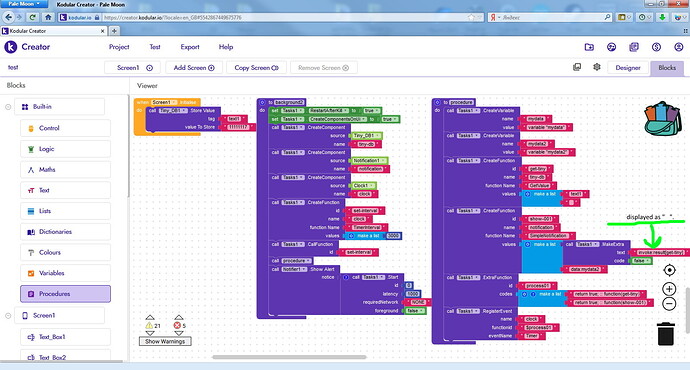Image resolution: width=690 pixels, height=370 pixels.
Task: Click the Copy Screen button
Action: 257,68
